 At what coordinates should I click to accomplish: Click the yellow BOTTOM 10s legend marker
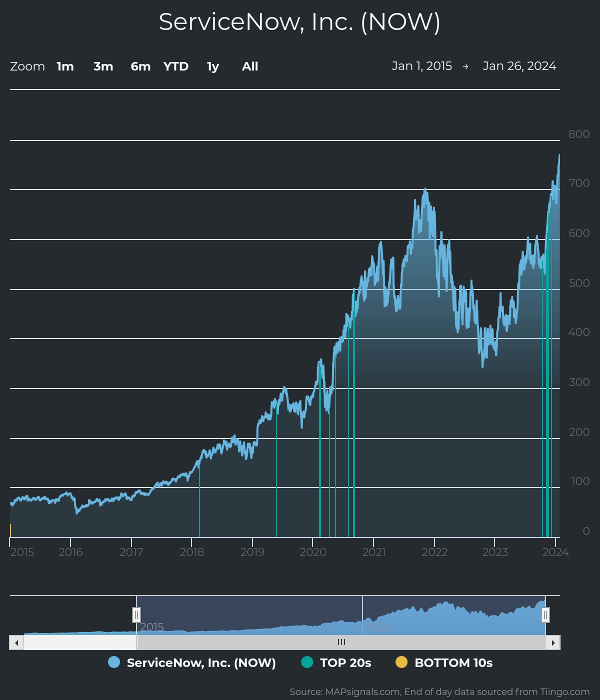(401, 662)
